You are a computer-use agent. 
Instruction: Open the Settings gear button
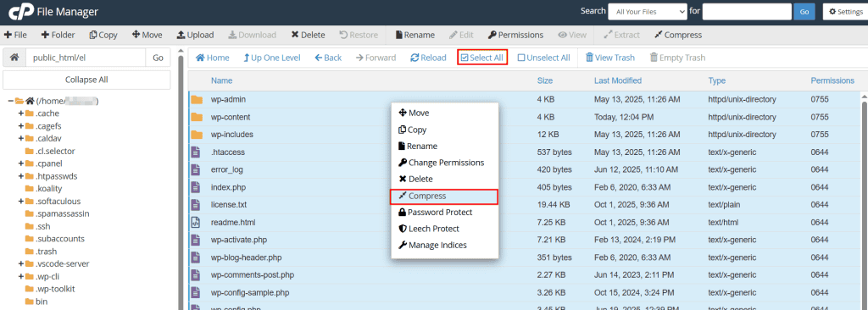click(846, 12)
